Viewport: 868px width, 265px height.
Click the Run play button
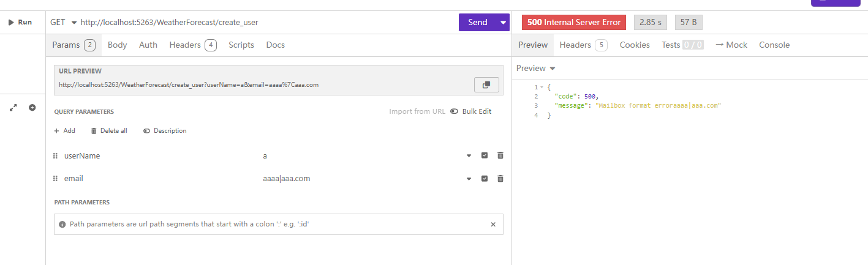click(20, 22)
